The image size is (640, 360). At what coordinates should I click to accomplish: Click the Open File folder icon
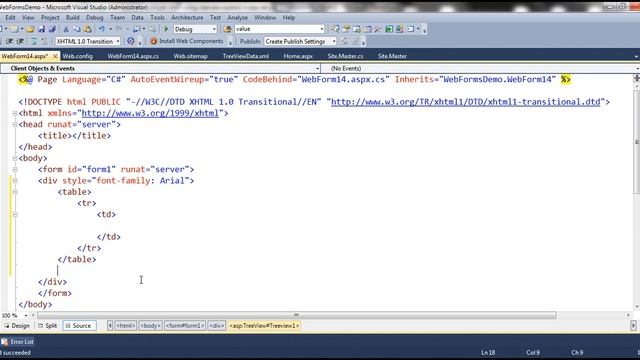tap(30, 29)
